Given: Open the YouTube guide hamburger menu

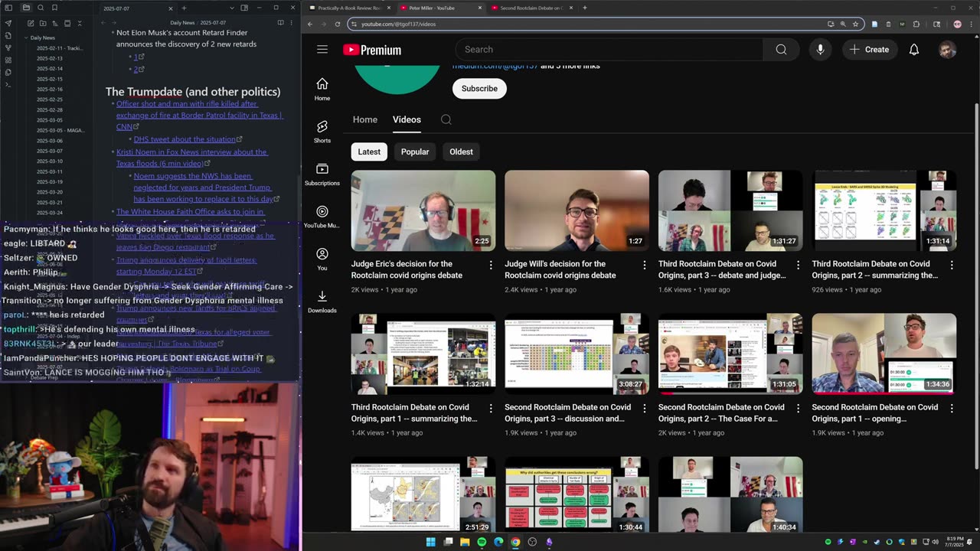Looking at the screenshot, I should coord(322,50).
